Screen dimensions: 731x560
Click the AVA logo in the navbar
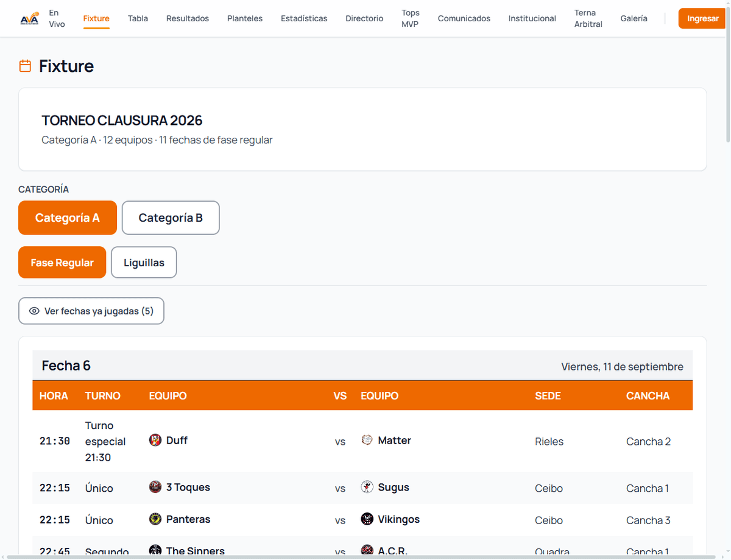point(29,18)
